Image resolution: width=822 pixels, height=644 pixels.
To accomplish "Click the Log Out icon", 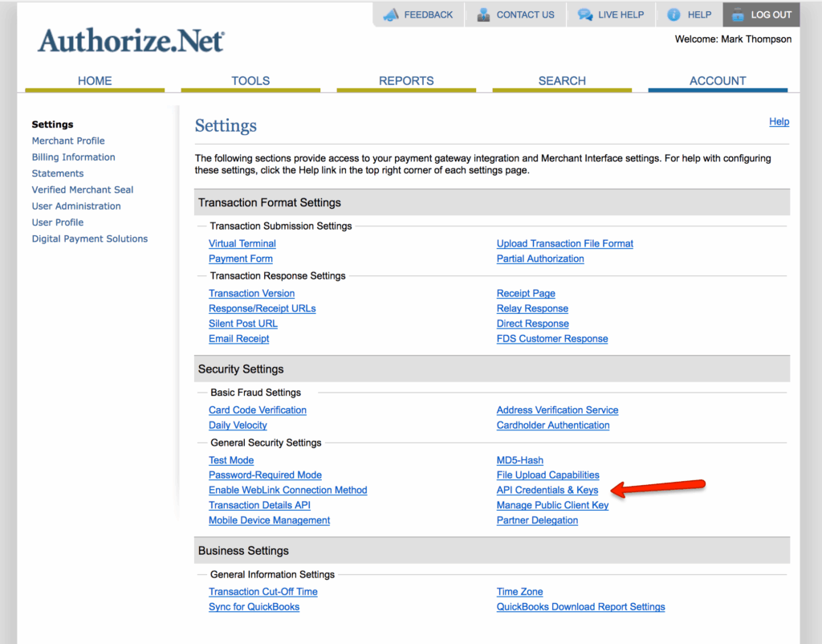I will click(x=737, y=14).
